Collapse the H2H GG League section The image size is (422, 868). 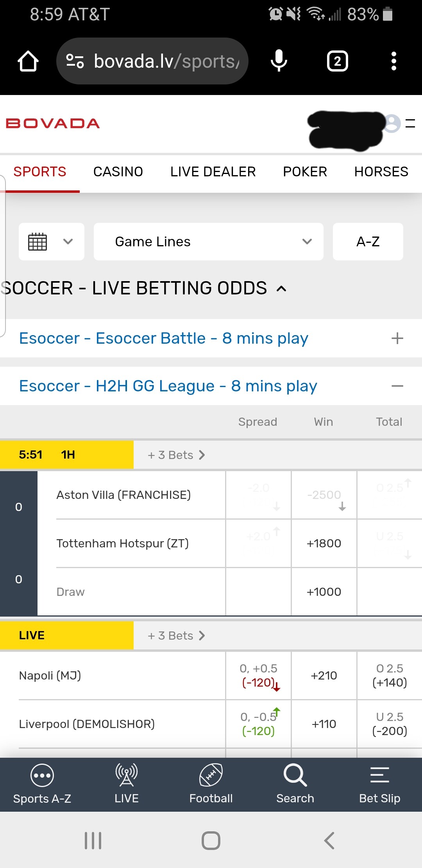coord(397,386)
